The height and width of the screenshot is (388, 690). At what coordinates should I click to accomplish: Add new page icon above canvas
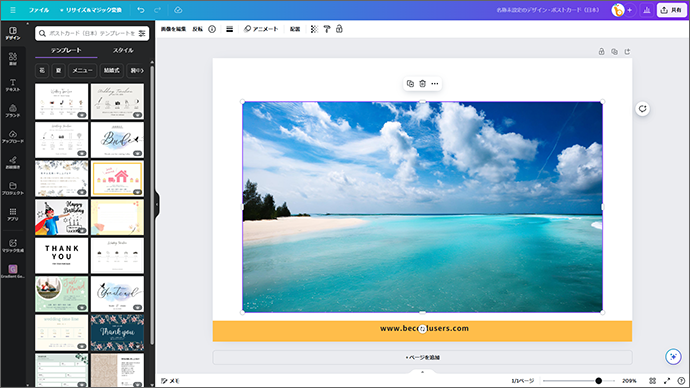[627, 51]
